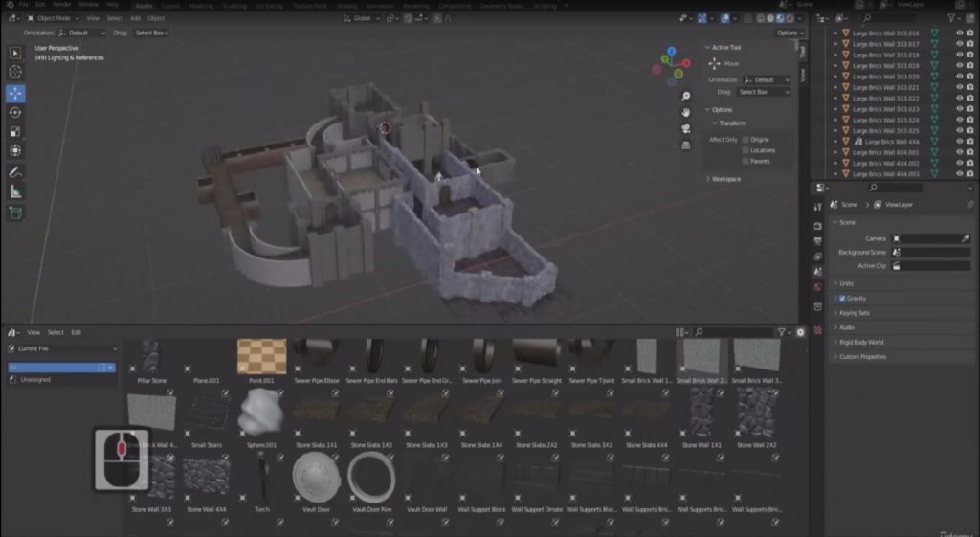This screenshot has width=980, height=537.
Task: Open the Global transform orientation dropdown
Action: 361,19
